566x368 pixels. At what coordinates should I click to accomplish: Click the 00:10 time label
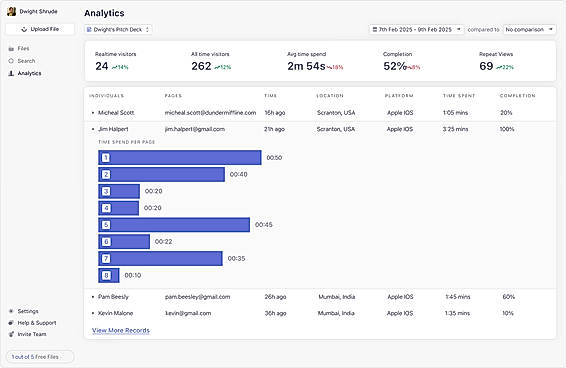pyautogui.click(x=132, y=275)
